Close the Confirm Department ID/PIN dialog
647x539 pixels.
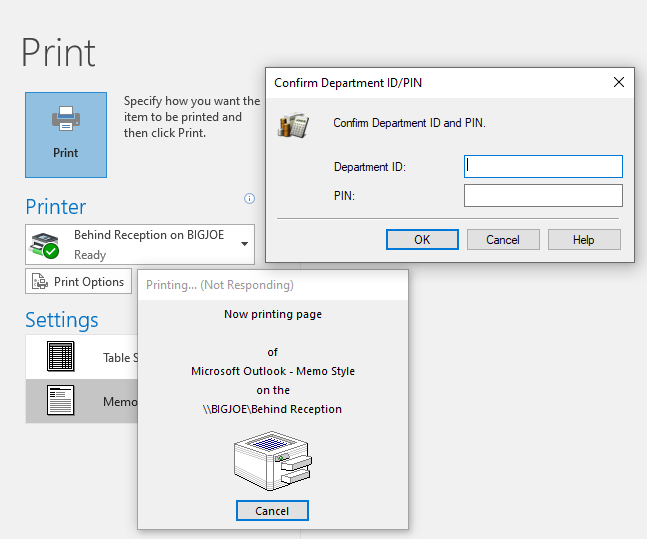coord(619,82)
